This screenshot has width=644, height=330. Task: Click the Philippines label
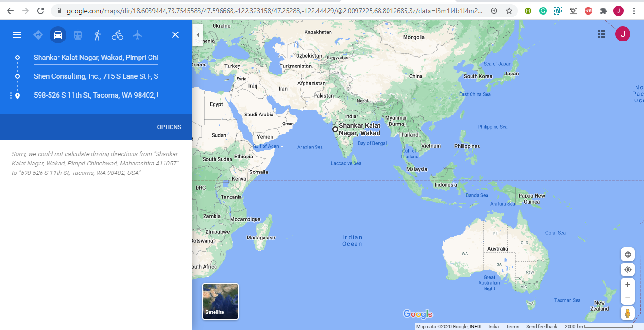tap(467, 146)
